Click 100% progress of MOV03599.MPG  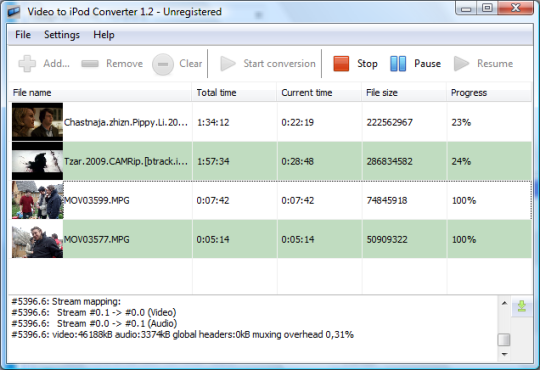tap(464, 201)
